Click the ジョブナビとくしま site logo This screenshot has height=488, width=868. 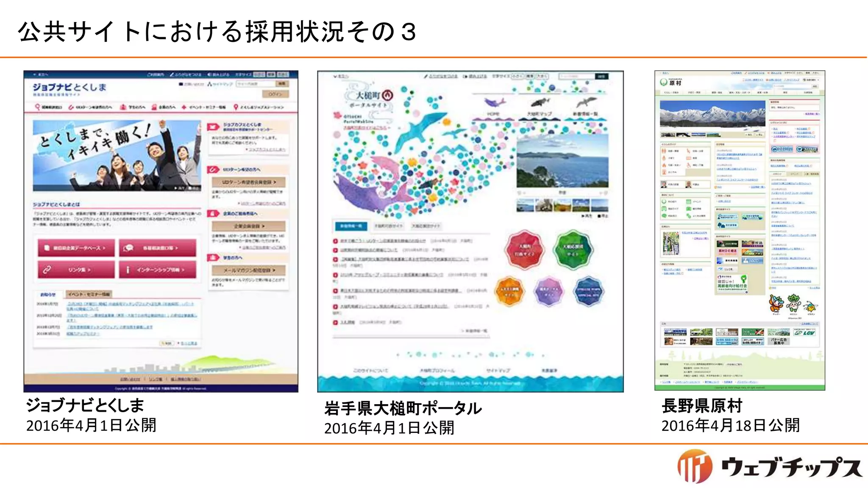point(70,89)
